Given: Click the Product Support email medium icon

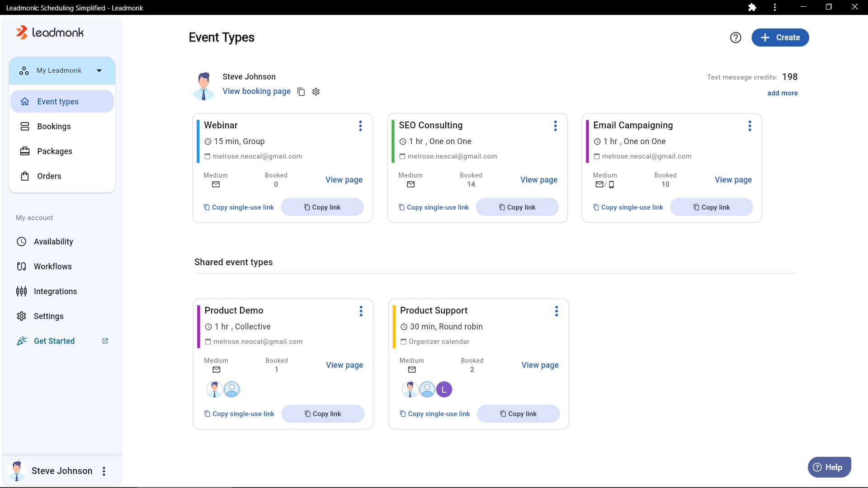Looking at the screenshot, I should pos(412,370).
